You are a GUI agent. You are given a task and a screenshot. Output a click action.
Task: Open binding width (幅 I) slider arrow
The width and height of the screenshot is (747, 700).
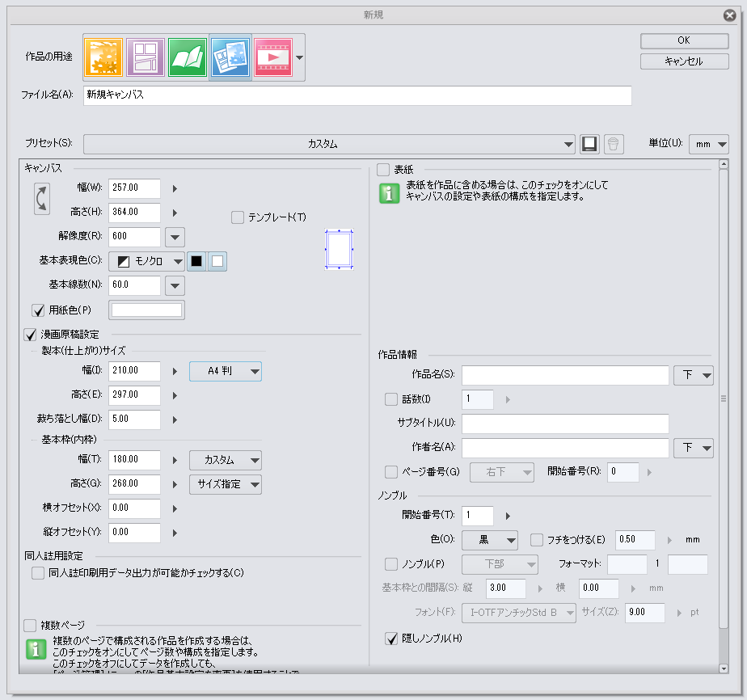pos(175,372)
